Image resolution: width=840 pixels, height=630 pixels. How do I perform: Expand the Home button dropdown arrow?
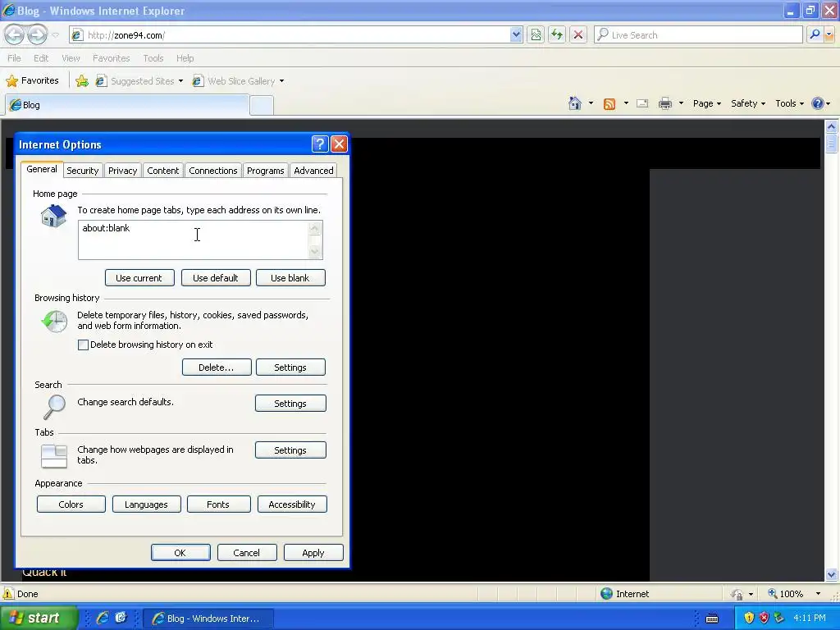(591, 103)
